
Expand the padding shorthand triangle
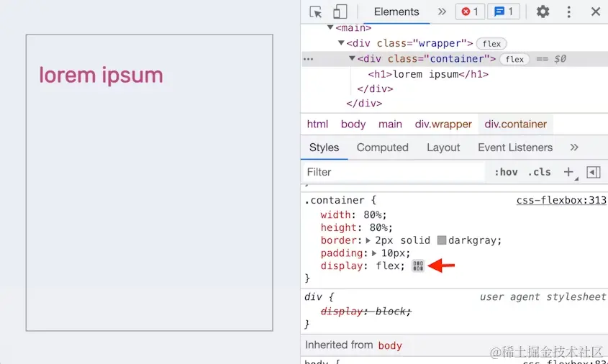point(374,253)
